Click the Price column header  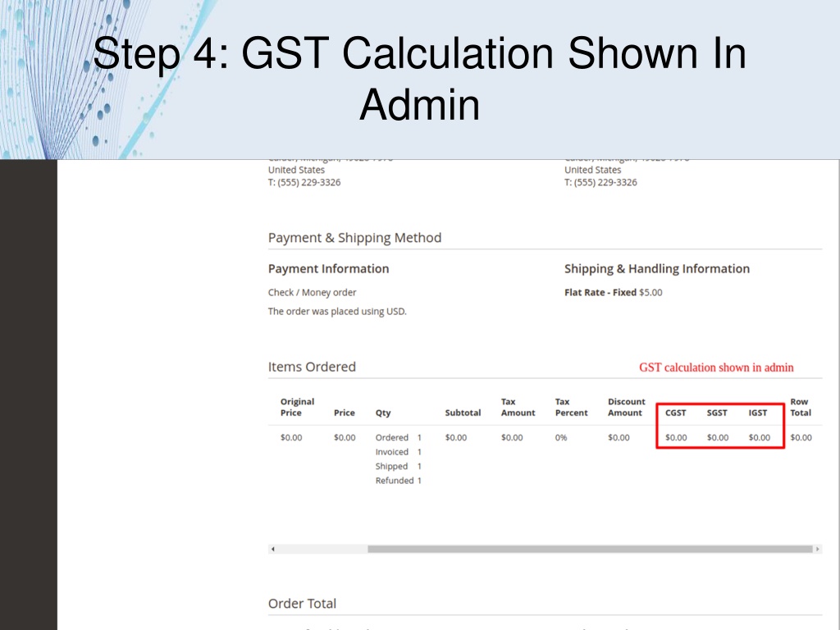[344, 413]
